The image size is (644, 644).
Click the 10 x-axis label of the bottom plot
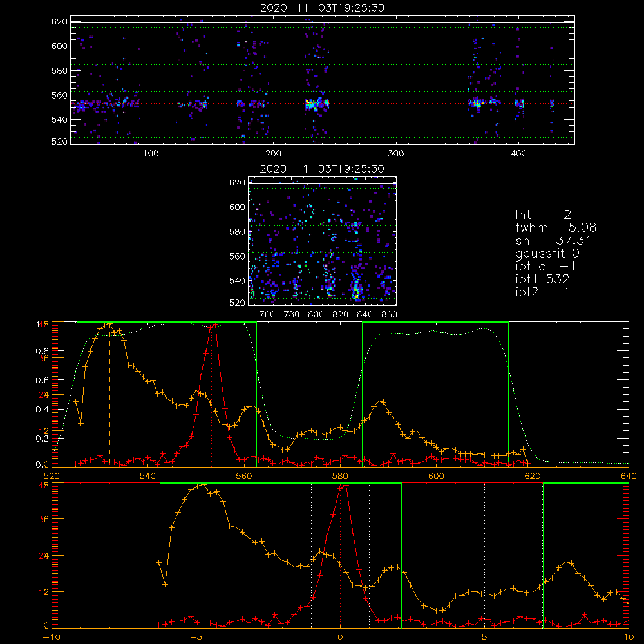coord(629,637)
